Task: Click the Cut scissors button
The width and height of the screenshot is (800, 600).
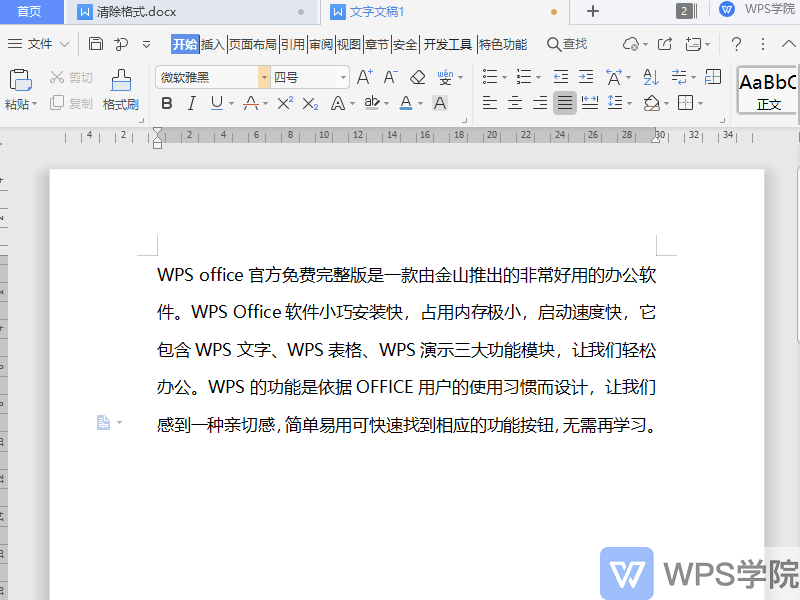Action: pyautogui.click(x=71, y=77)
